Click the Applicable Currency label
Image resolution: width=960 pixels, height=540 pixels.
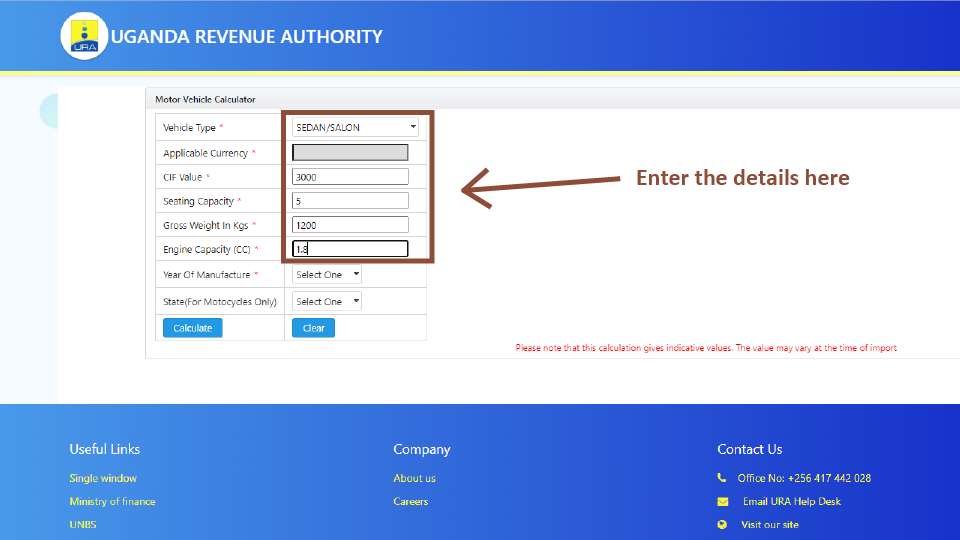[205, 153]
